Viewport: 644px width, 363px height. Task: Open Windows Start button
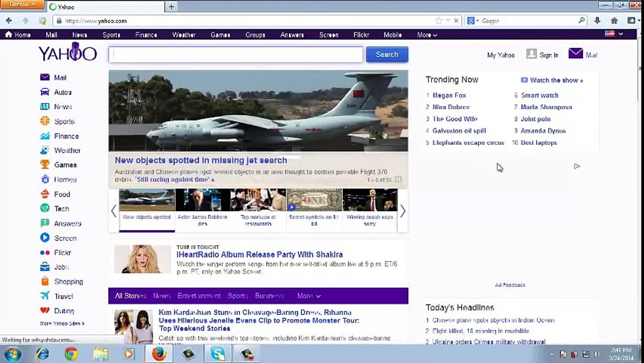[12, 354]
